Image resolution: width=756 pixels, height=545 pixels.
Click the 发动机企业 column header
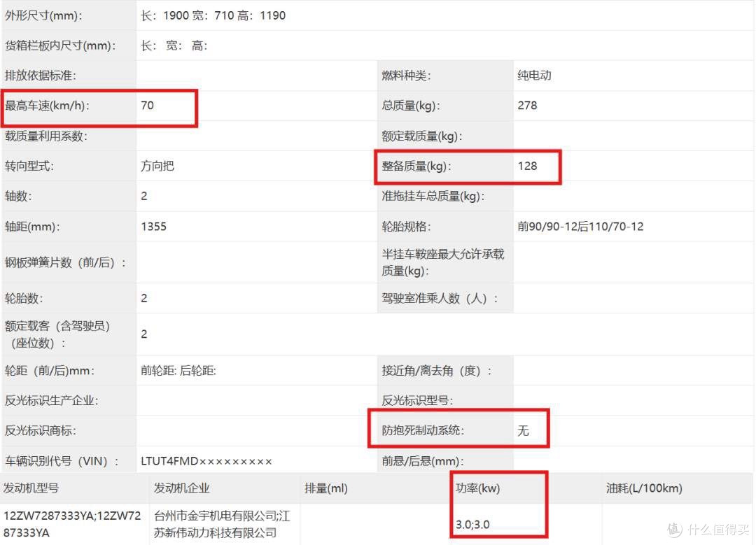tap(182, 488)
